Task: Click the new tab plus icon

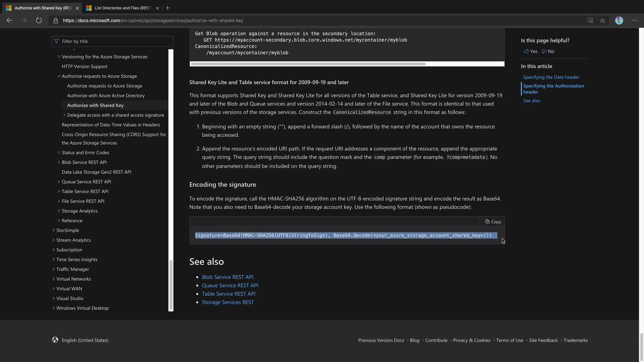Action: click(x=168, y=8)
